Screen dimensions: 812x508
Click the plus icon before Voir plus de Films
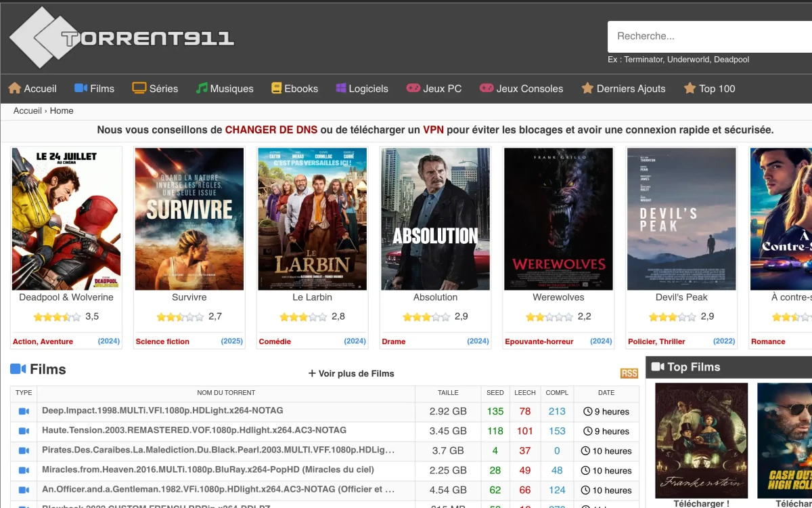pyautogui.click(x=312, y=373)
